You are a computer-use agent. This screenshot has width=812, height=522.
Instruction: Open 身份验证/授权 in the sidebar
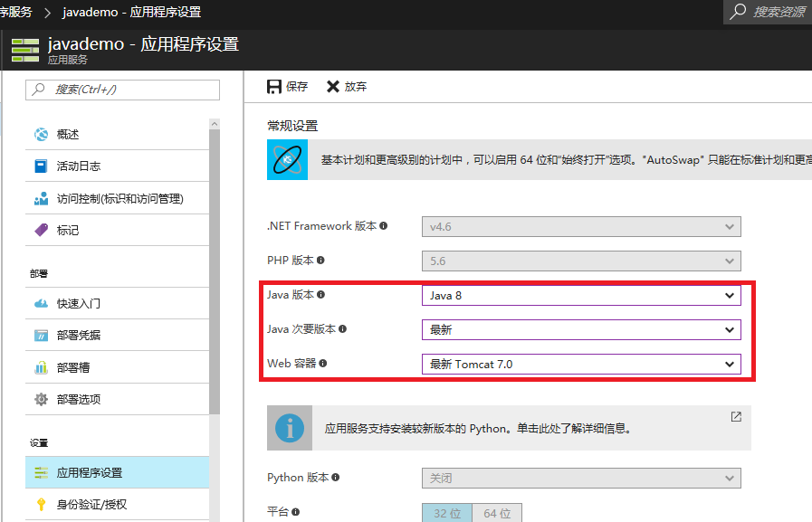coord(117,505)
